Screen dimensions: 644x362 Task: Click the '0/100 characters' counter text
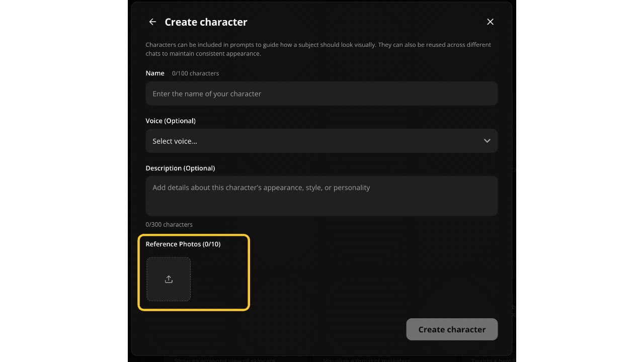(195, 73)
